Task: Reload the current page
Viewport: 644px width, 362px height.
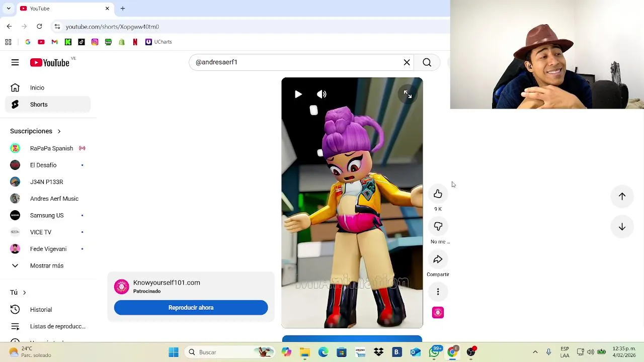Action: coord(39,27)
